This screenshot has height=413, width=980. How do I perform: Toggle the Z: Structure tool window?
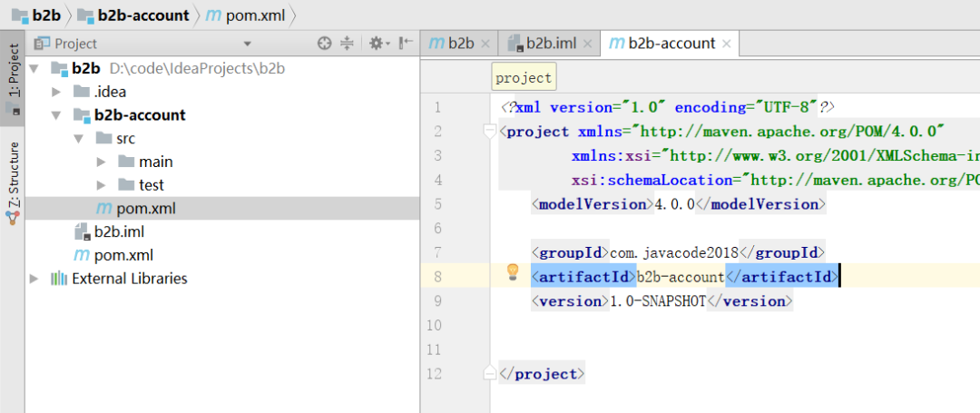[13, 182]
